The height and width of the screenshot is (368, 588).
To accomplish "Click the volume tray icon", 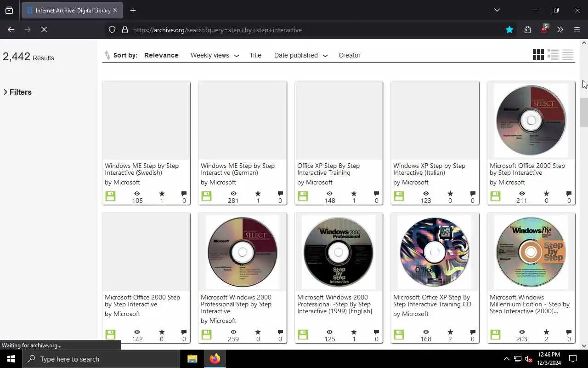I will coord(528,359).
